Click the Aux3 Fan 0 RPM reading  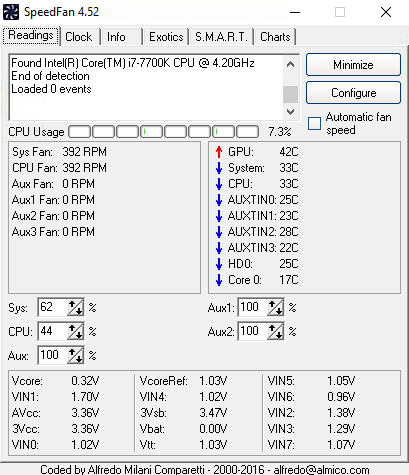point(53,232)
